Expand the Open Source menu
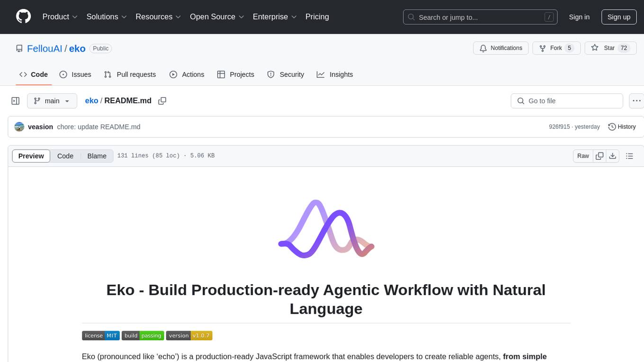The width and height of the screenshot is (644, 362). (217, 17)
